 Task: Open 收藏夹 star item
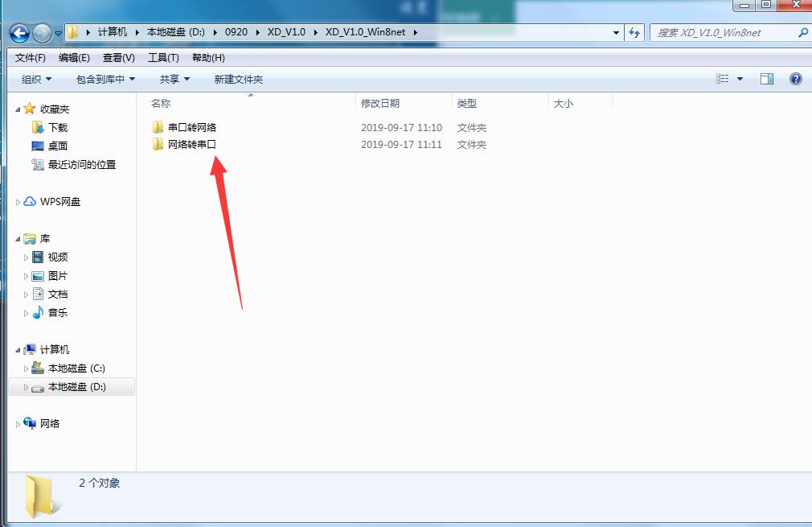(47, 109)
